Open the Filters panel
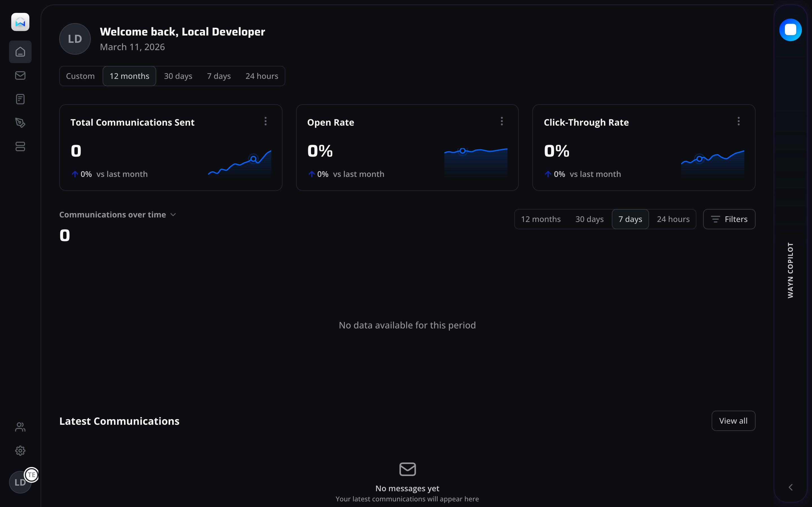812x507 pixels. click(x=729, y=219)
